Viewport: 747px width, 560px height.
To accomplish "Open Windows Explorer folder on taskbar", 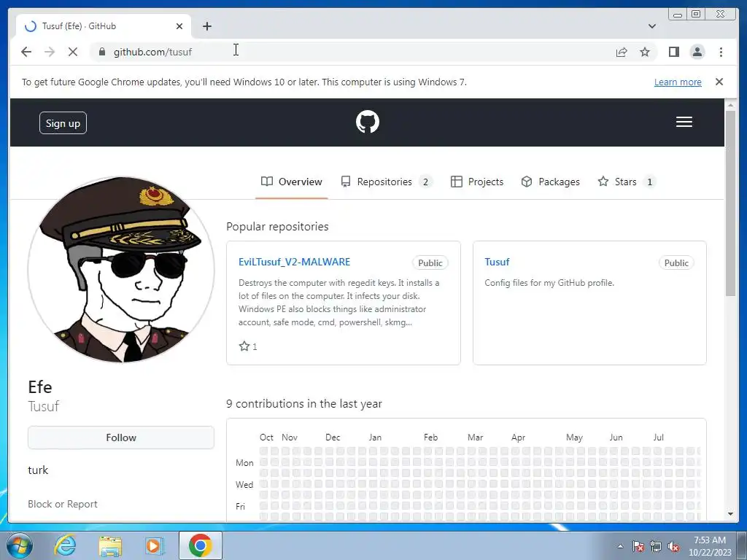I will 110,545.
